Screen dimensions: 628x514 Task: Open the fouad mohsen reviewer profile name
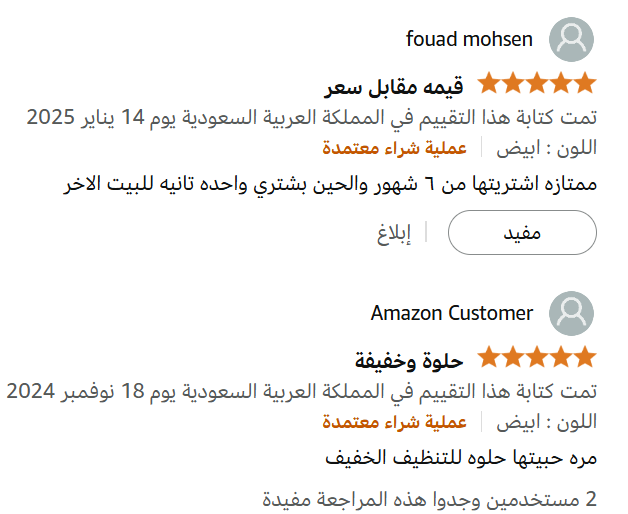pyautogui.click(x=469, y=40)
